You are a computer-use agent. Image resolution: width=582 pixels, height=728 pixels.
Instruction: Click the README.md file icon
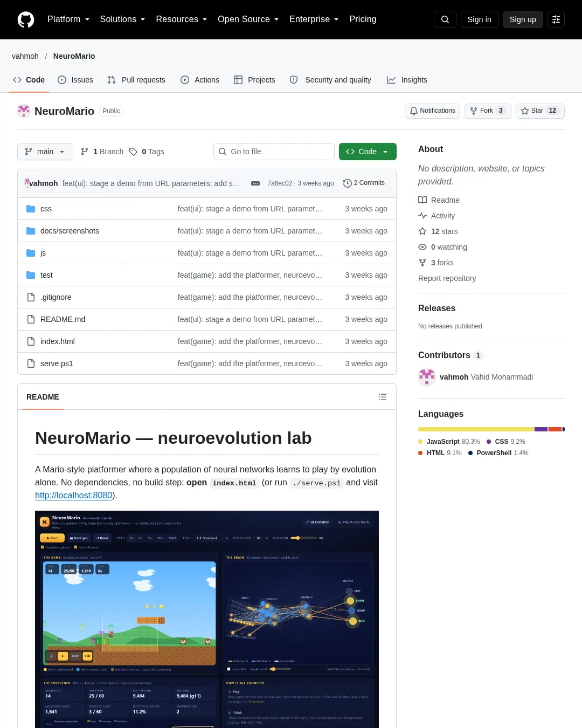31,319
